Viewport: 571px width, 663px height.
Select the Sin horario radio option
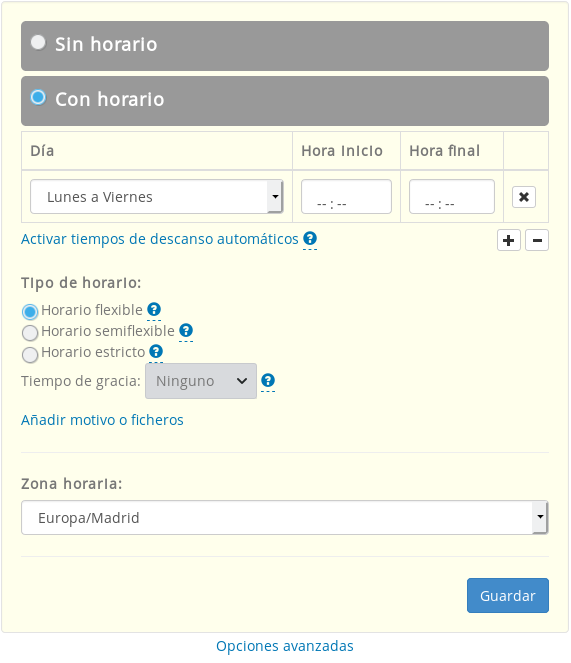[38, 42]
